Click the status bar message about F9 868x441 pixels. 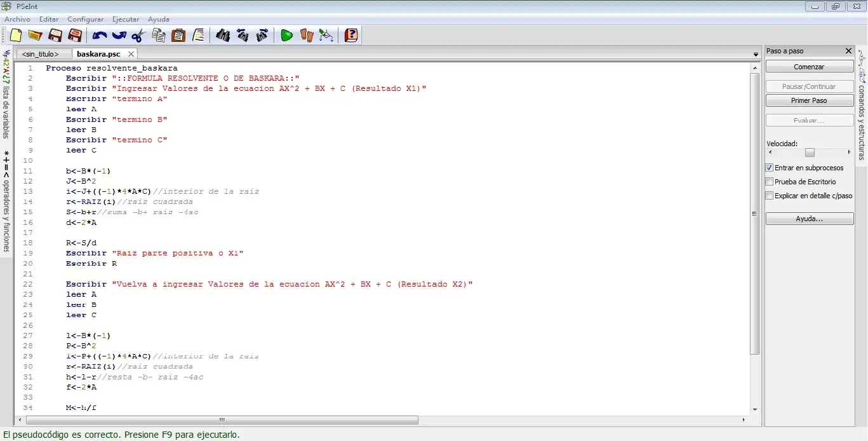pos(121,435)
